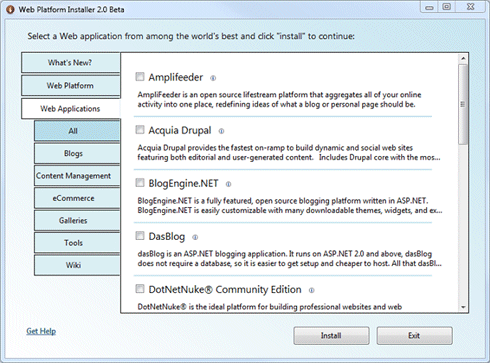Open the What's New? tab
This screenshot has height=363, width=490.
click(x=70, y=63)
